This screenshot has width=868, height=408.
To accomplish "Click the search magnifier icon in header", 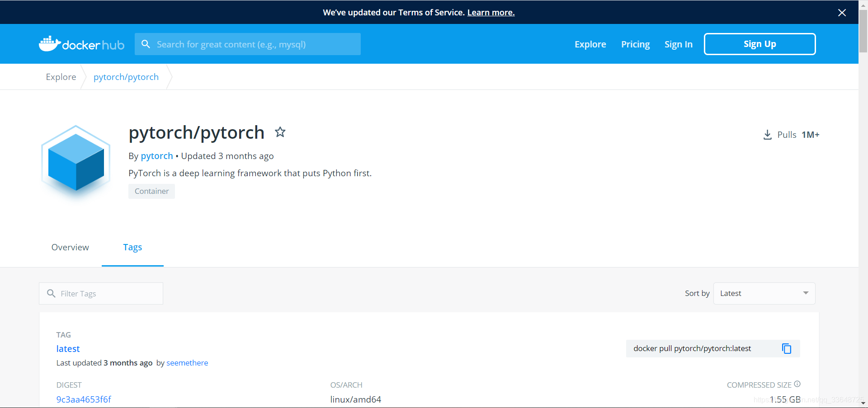I will click(146, 44).
